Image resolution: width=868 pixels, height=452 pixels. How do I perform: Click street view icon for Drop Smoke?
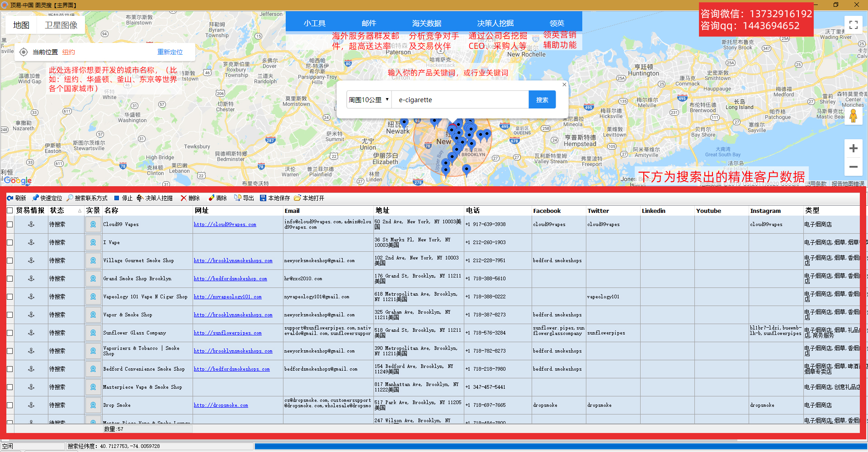[93, 405]
